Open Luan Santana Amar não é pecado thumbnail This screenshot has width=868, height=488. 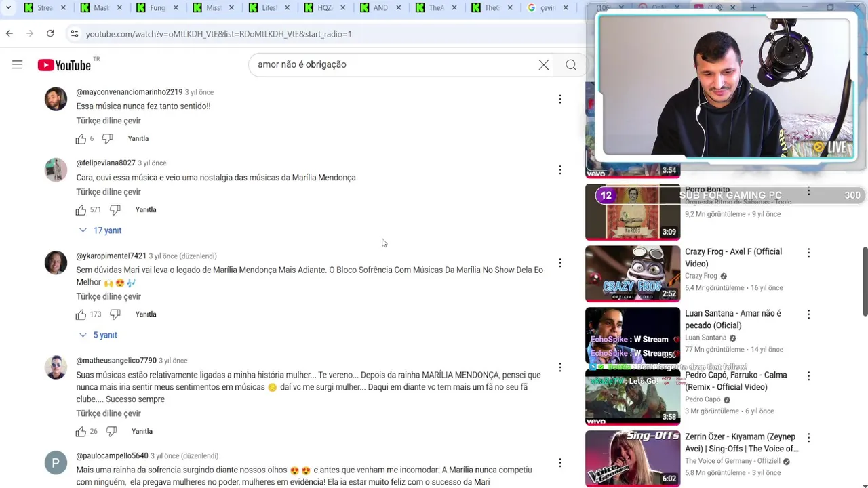pyautogui.click(x=633, y=335)
